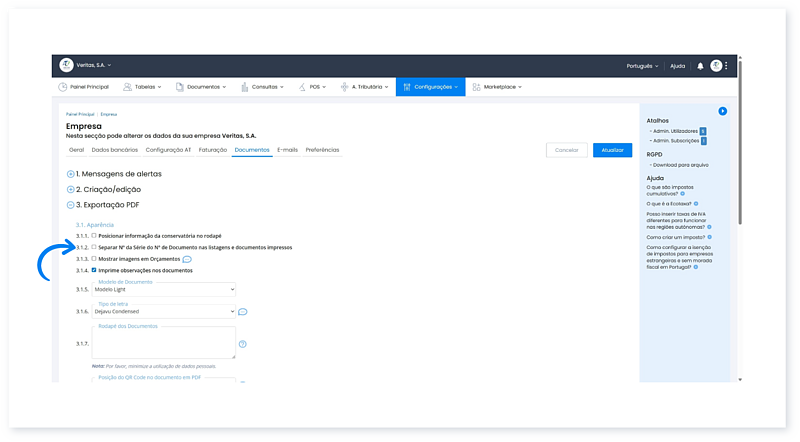Screen dimensions: 800x442
Task: Switch to the Geral tab
Action: (77, 150)
